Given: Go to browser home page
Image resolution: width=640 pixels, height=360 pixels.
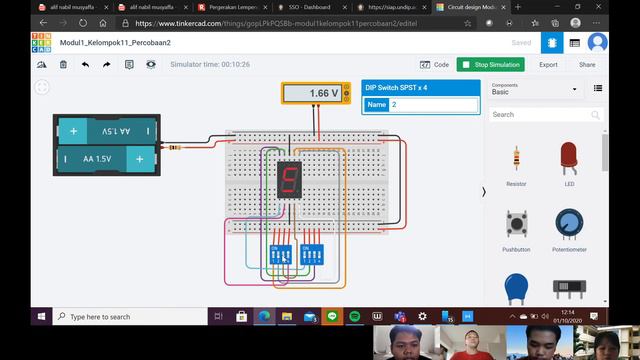Looking at the screenshot, I should coord(103,23).
